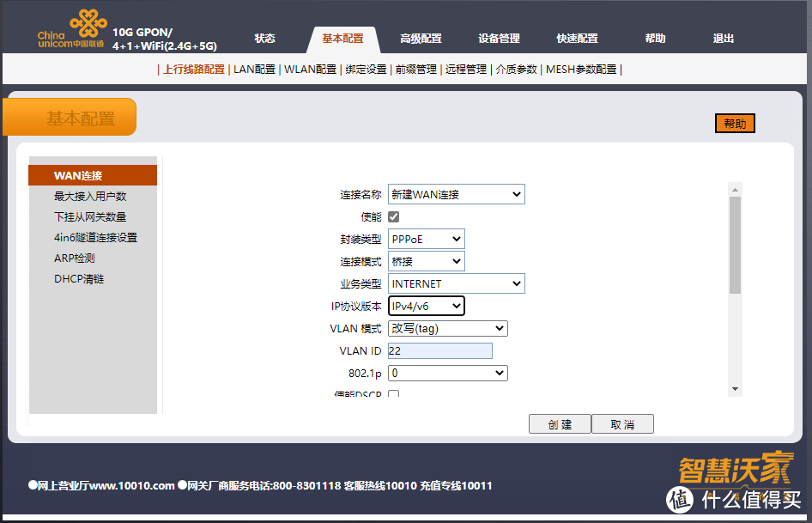Screen dimensions: 812x523
Task: Open the VLAN 模式 dropdown
Action: coord(447,329)
